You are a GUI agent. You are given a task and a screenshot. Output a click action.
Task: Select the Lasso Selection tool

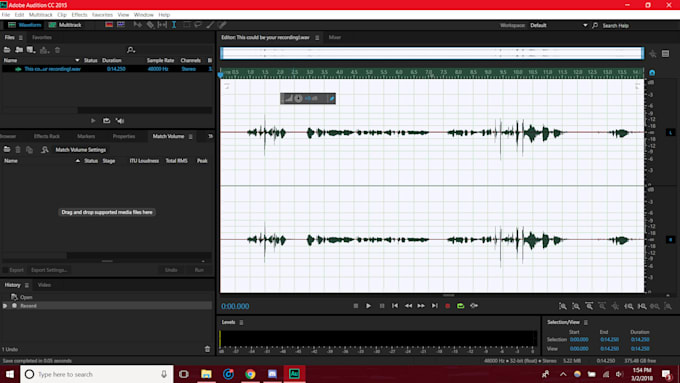pyautogui.click(x=198, y=25)
